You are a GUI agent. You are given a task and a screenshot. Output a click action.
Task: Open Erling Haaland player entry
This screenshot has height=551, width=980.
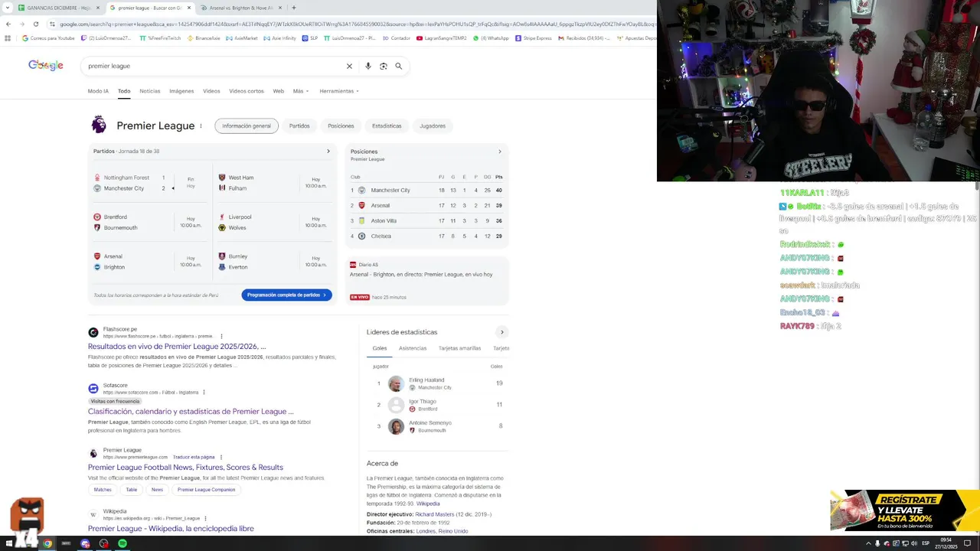(436, 383)
